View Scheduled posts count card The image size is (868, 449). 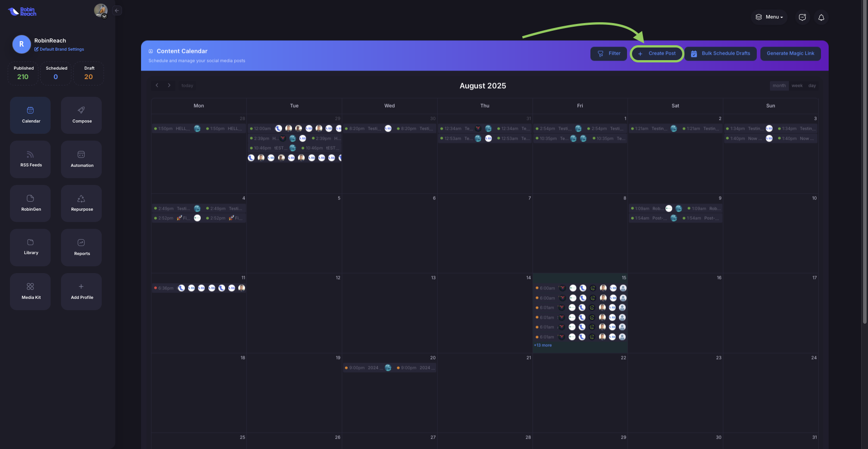(56, 73)
